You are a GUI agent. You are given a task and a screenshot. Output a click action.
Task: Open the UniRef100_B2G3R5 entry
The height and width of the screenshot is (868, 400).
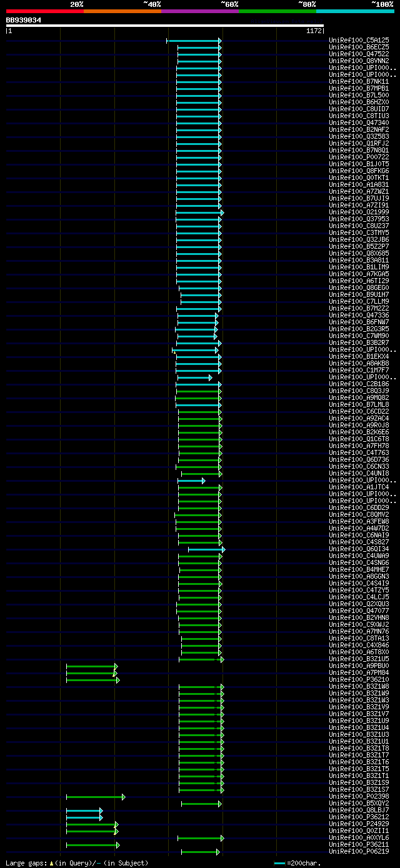point(359,329)
